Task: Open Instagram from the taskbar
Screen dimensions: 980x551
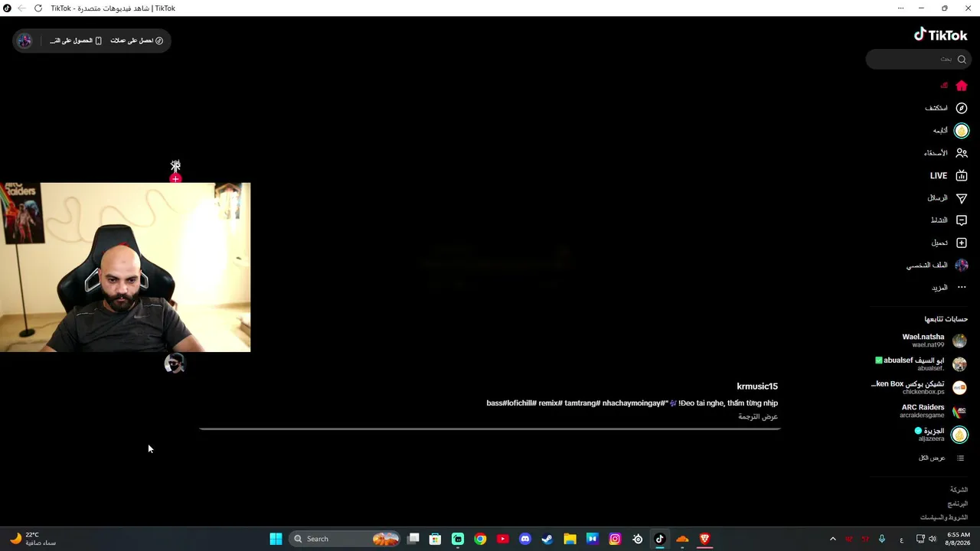Action: pos(615,539)
